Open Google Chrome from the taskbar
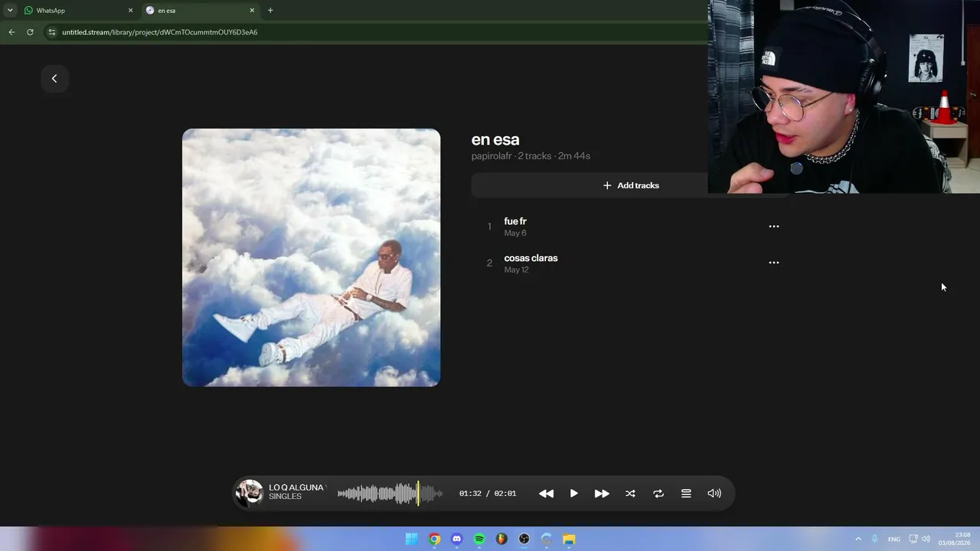The width and height of the screenshot is (980, 551). point(434,539)
